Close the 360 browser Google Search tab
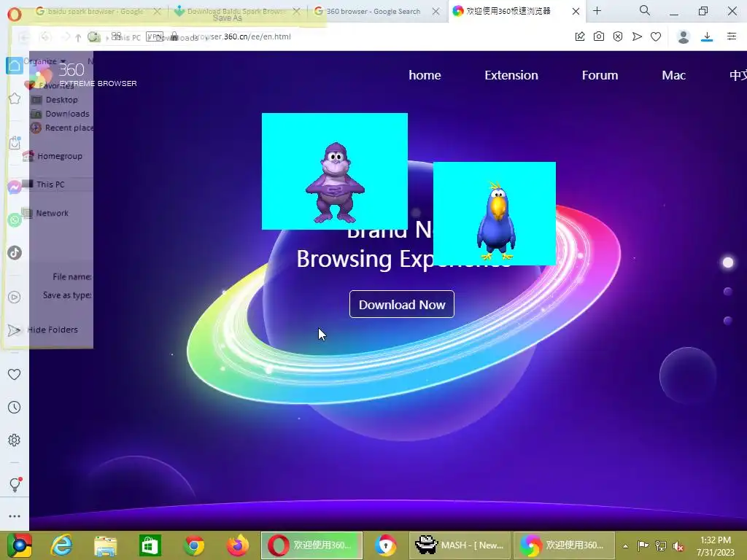The height and width of the screenshot is (560, 747). pyautogui.click(x=436, y=12)
